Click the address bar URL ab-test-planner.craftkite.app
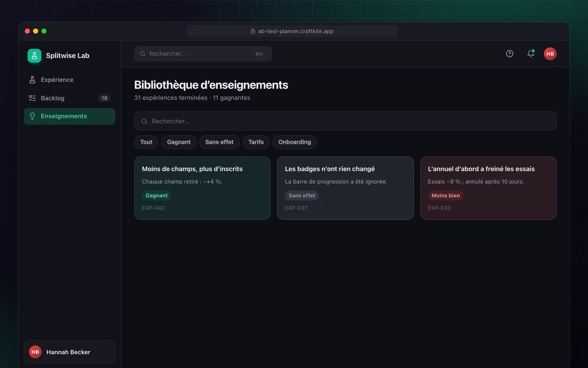This screenshot has height=368, width=588. pyautogui.click(x=296, y=31)
